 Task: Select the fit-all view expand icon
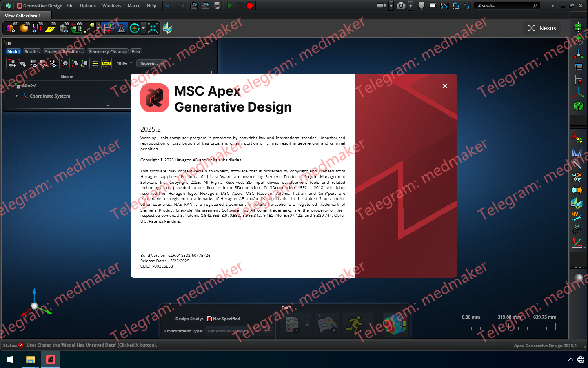point(152,28)
